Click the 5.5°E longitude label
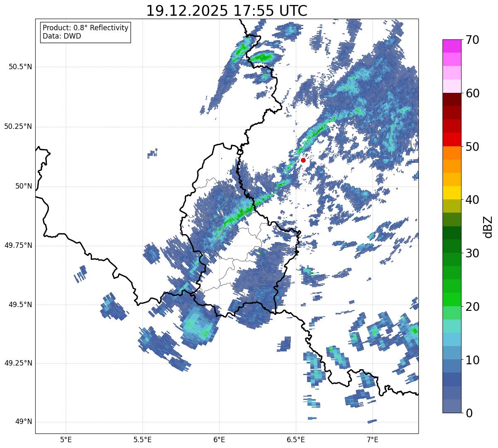Screen dimensions: 498x448 click(143, 439)
